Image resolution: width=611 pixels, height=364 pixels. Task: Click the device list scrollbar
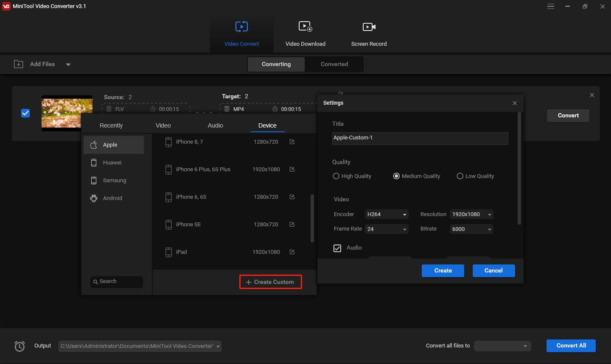coord(312,218)
